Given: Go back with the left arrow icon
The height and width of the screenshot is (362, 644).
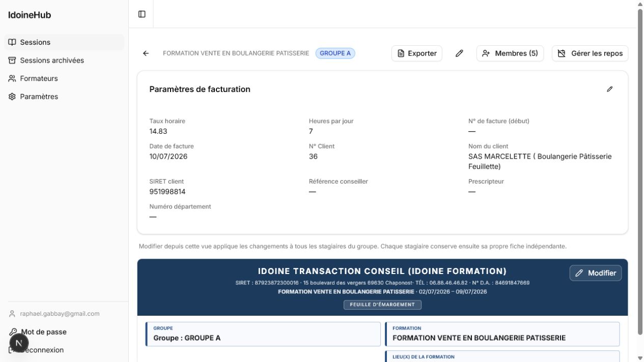Looking at the screenshot, I should click(x=146, y=53).
